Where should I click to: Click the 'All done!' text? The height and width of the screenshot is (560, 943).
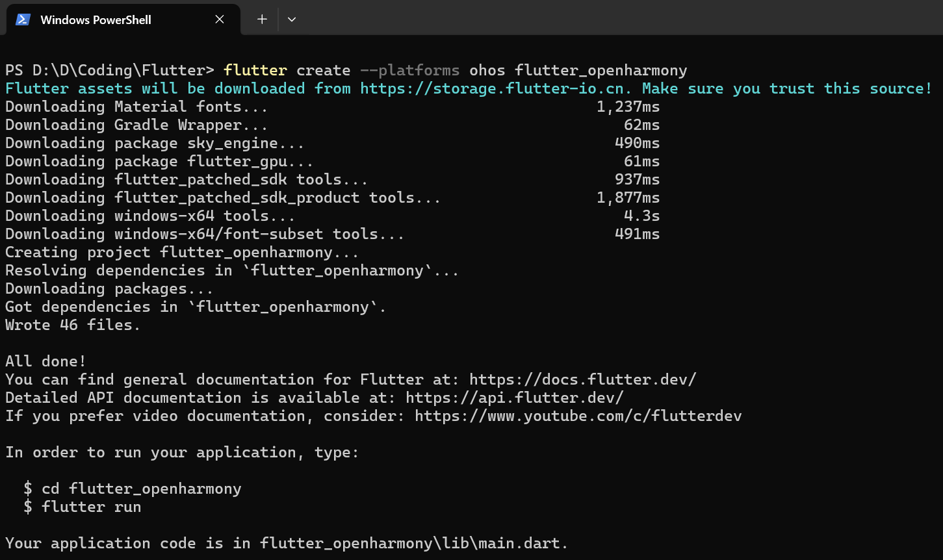(x=45, y=361)
